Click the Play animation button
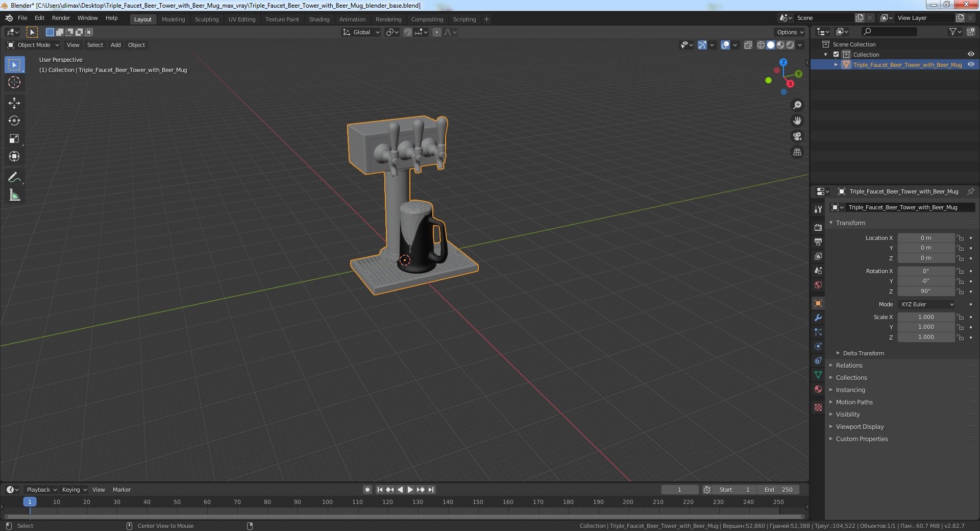 pyautogui.click(x=410, y=490)
